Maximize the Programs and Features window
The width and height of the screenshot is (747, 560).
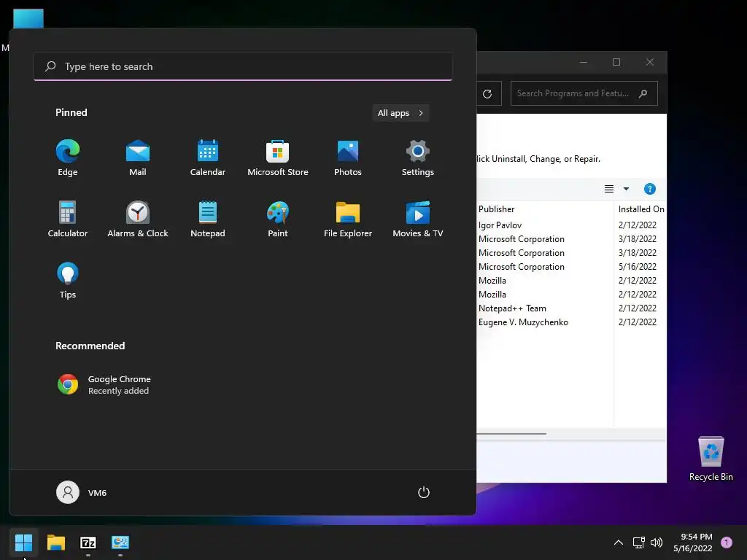[616, 62]
